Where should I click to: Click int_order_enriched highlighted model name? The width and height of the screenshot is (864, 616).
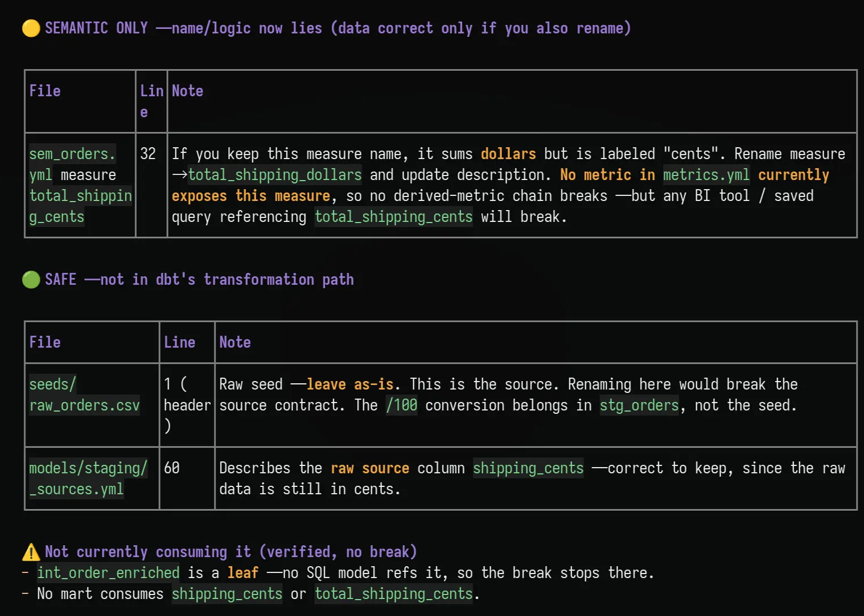[108, 573]
